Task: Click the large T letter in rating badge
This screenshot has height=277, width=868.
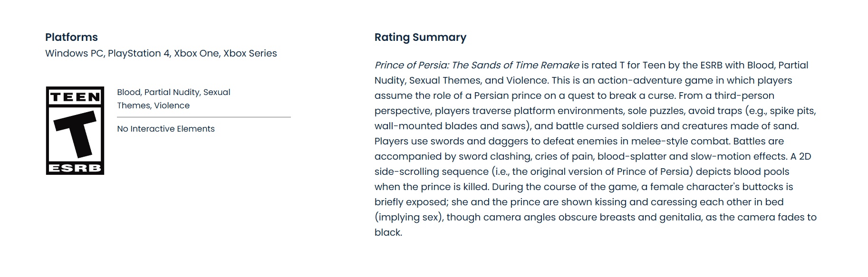Action: (76, 134)
